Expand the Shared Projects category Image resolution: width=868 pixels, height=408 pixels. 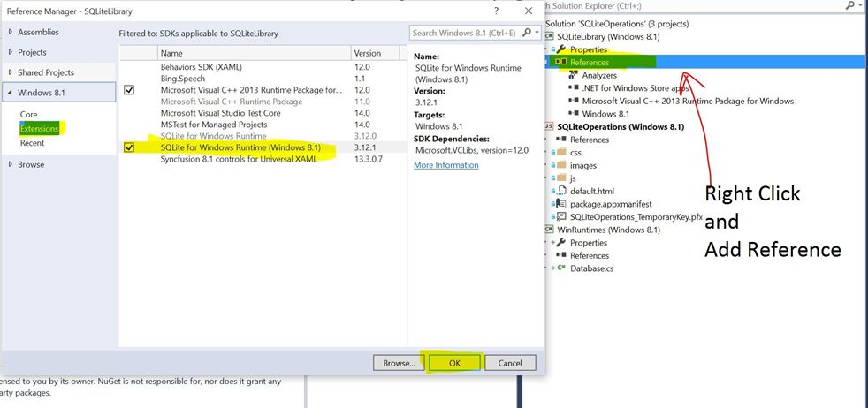pyautogui.click(x=10, y=72)
